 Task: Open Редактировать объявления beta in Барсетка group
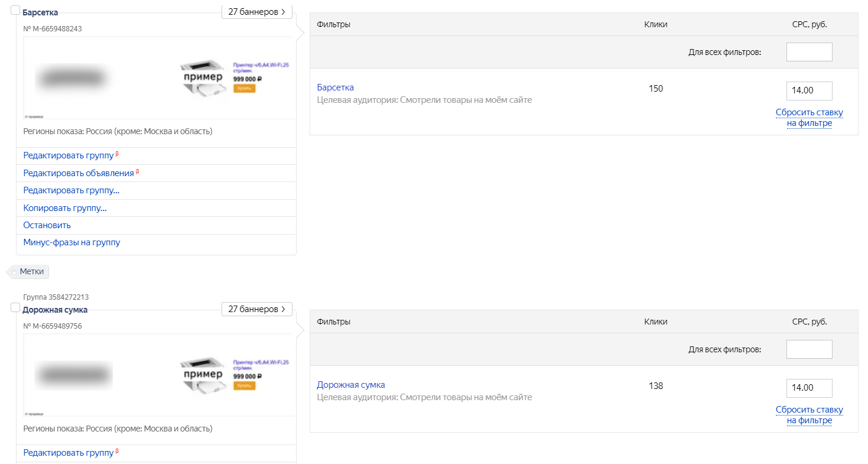(79, 173)
